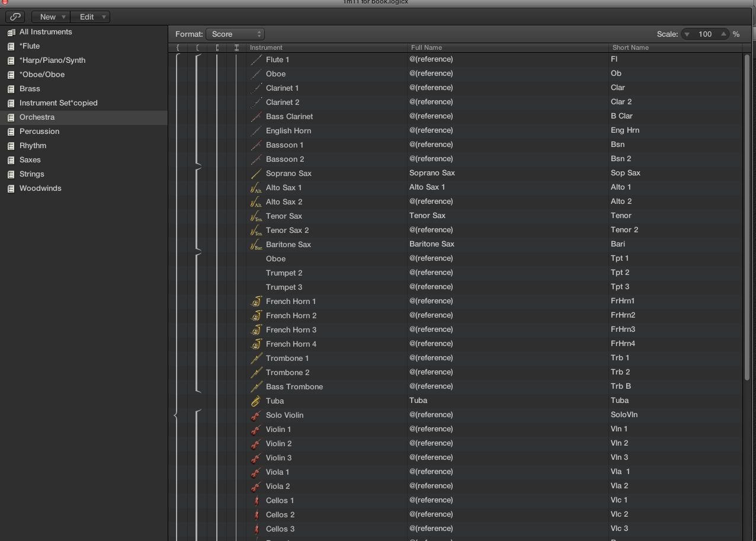This screenshot has width=756, height=541.
Task: Select the Violin 1 instrument name
Action: (278, 429)
